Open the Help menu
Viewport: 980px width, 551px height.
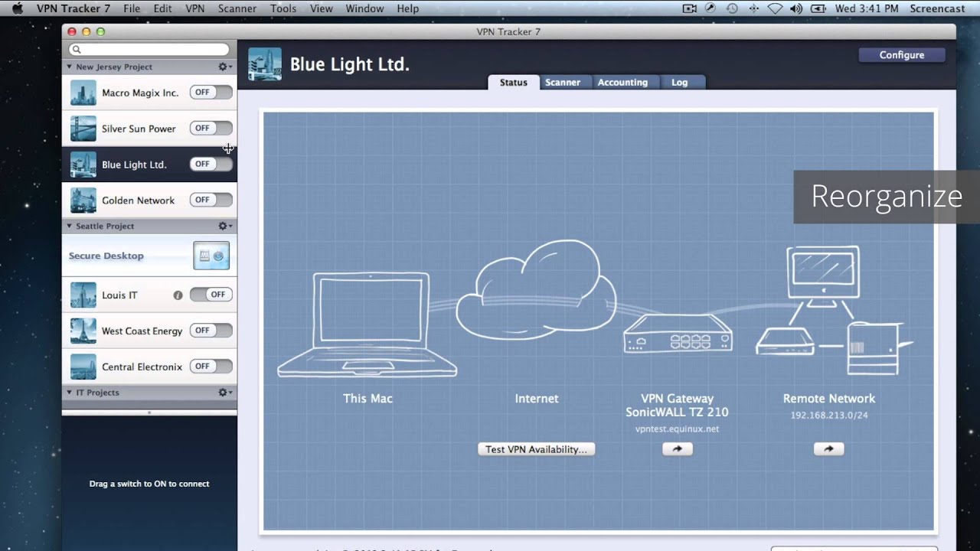click(x=408, y=8)
